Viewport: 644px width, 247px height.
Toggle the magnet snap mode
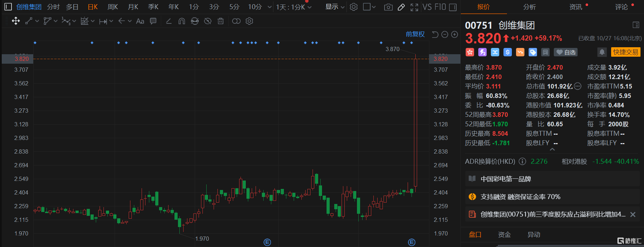tap(181, 21)
